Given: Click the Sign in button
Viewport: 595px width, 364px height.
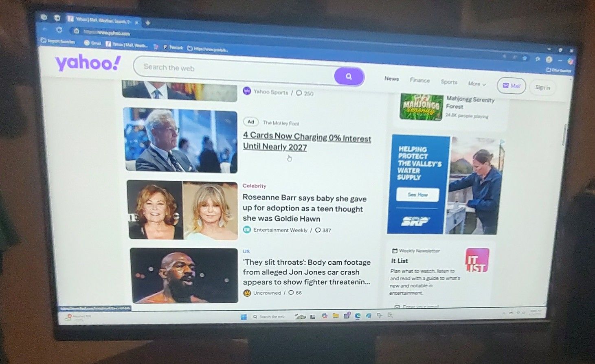Looking at the screenshot, I should [542, 88].
